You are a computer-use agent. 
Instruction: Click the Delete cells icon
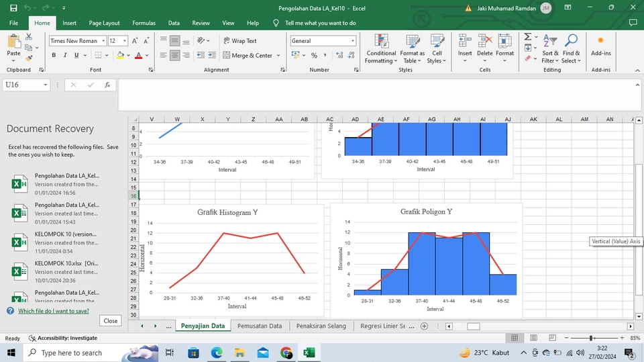484,42
